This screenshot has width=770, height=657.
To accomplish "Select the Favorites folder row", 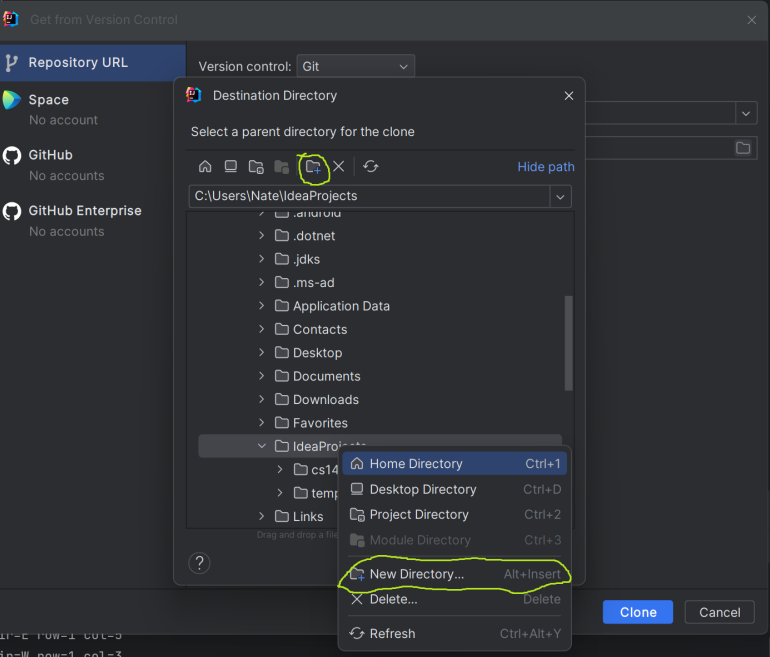I will [380, 423].
